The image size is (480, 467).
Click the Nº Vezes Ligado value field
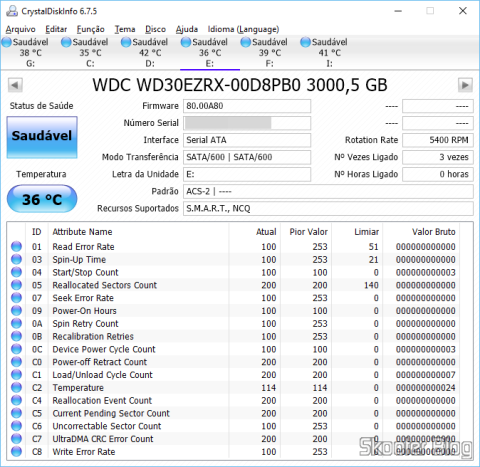tap(438, 157)
